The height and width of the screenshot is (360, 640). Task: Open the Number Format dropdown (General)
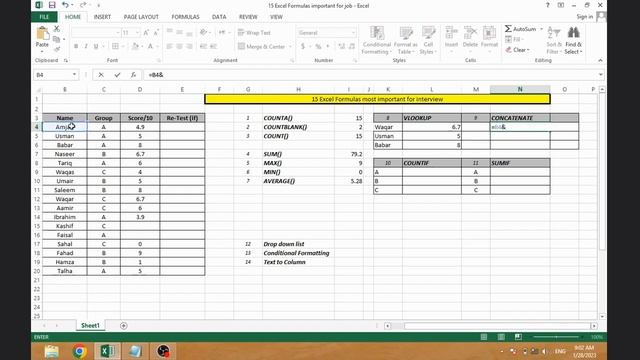(x=353, y=33)
